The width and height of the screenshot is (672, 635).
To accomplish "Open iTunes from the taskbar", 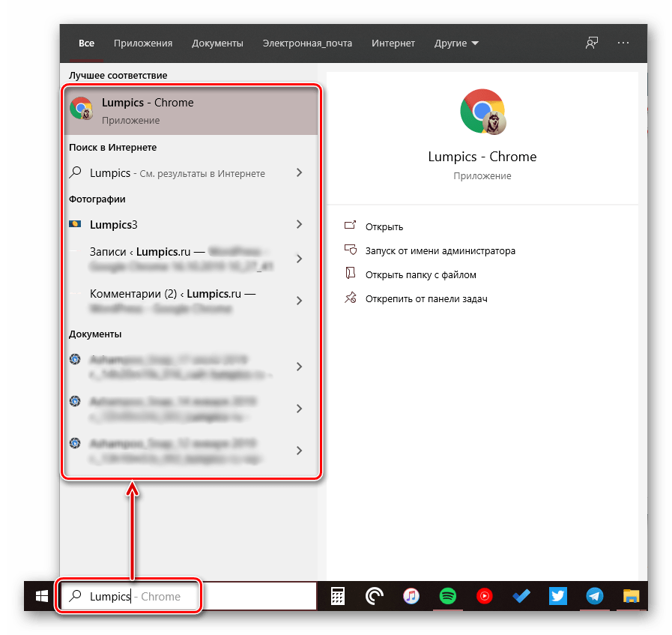I will click(x=411, y=597).
